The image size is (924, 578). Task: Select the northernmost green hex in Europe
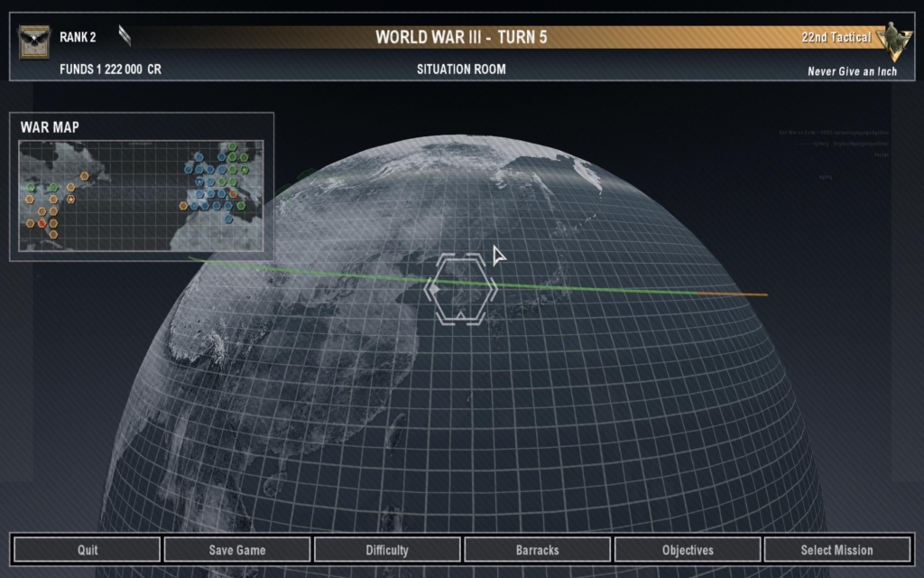pyautogui.click(x=233, y=146)
